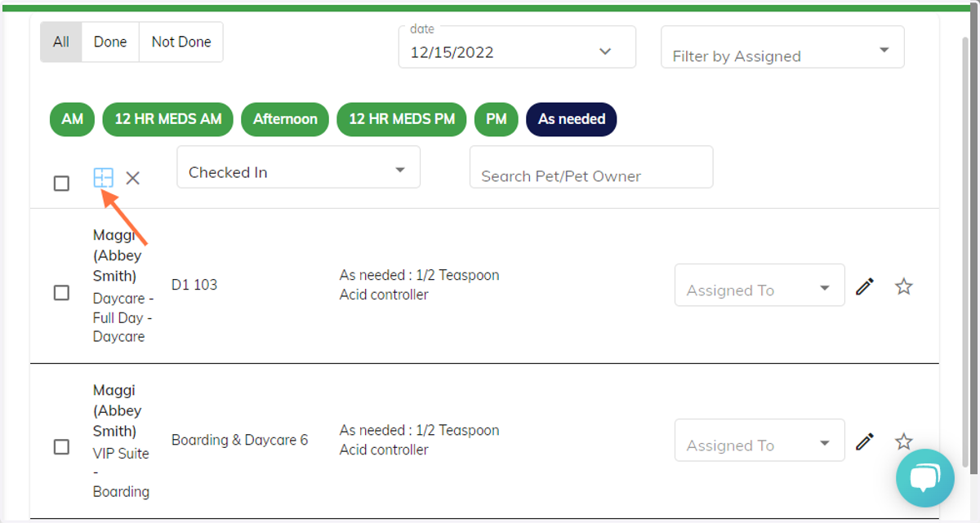
Task: Open the date dropdown showing 12/15/2022
Action: [x=517, y=47]
